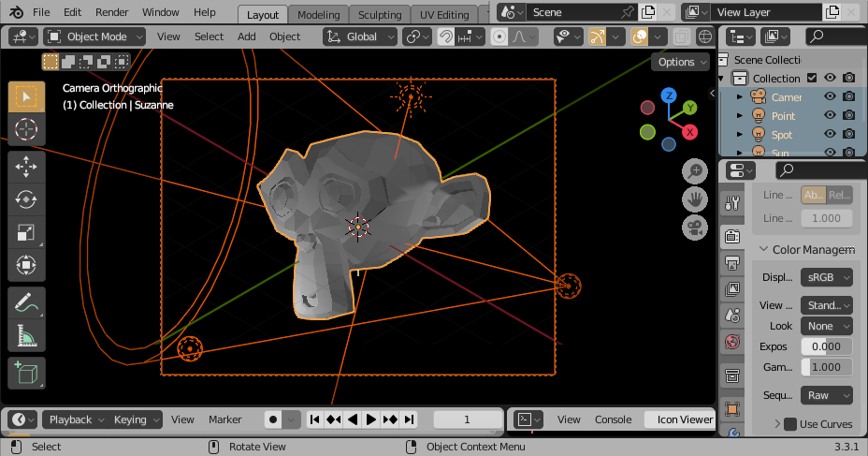The image size is (868, 456).
Task: Choose the Move tool
Action: pyautogui.click(x=26, y=167)
